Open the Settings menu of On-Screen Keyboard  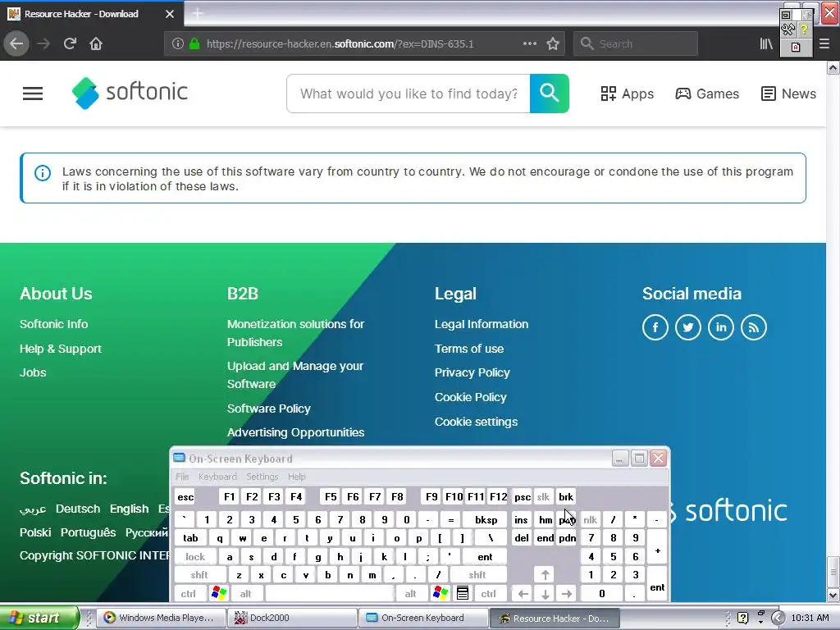262,477
